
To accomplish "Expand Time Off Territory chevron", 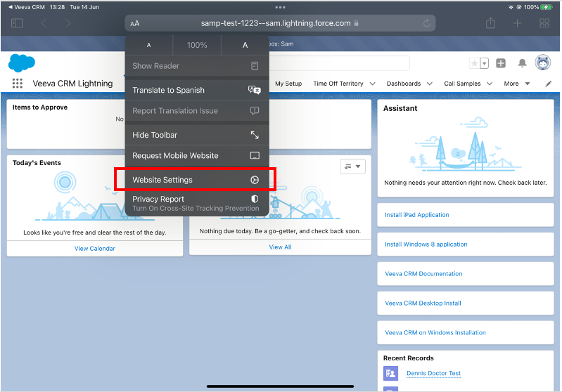I will click(x=372, y=84).
